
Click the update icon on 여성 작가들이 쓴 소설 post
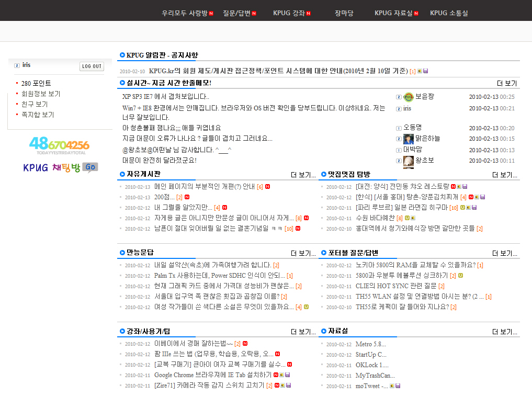tap(307, 307)
